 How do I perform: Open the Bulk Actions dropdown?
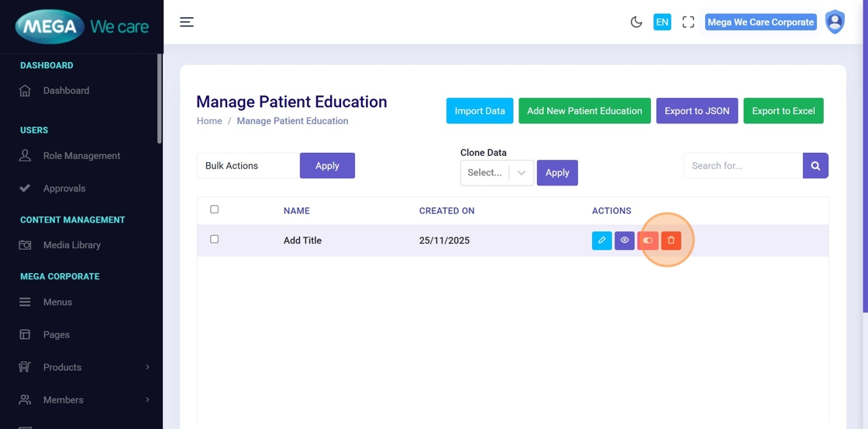coord(248,165)
